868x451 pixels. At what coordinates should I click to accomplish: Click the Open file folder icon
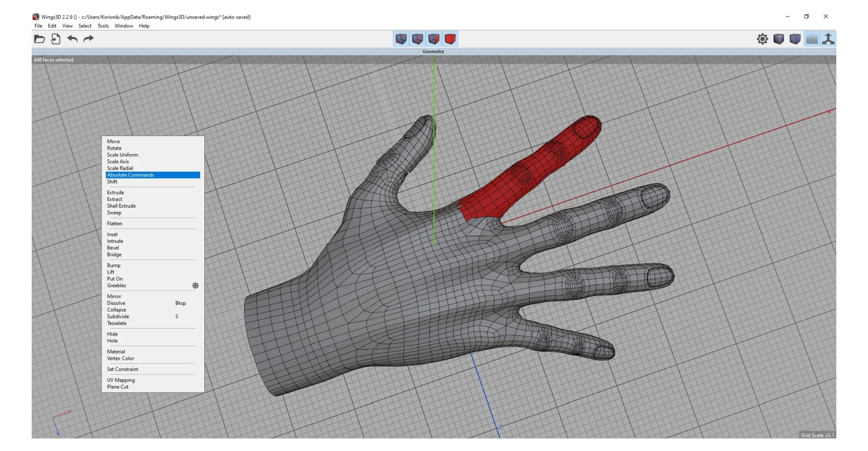(x=39, y=39)
